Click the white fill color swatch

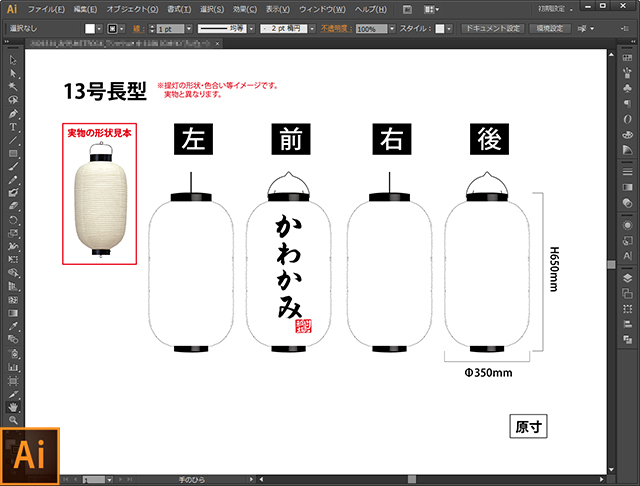point(90,29)
